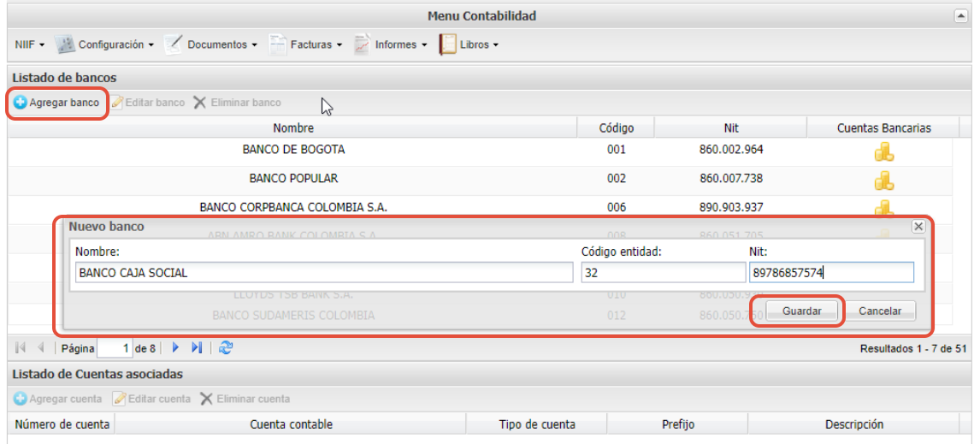Open bank accounts icon for BANCO DE BOGOTA
The width and height of the screenshot is (980, 444).
click(883, 152)
